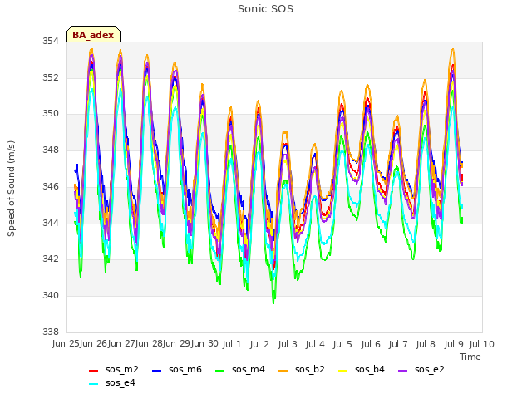
Task: Click the cyan sos_e4 legend swatch
Action: pos(93,384)
